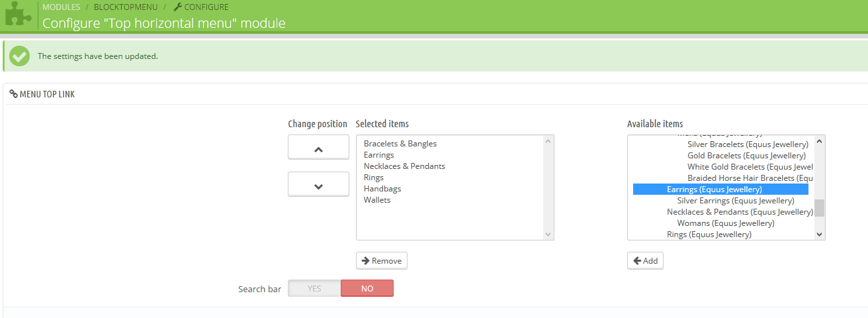This screenshot has width=868, height=318.
Task: Set the Search bar toggle to YES
Action: pos(314,288)
